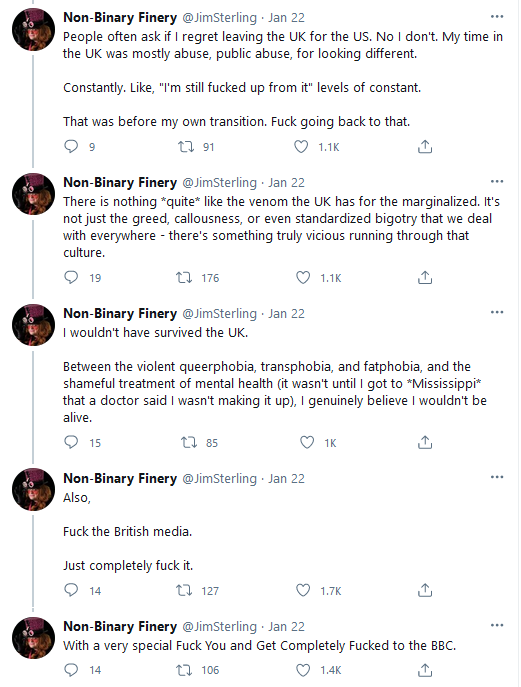
Task: Retweet the 'Fuck the British media' tweet
Action: 184,590
